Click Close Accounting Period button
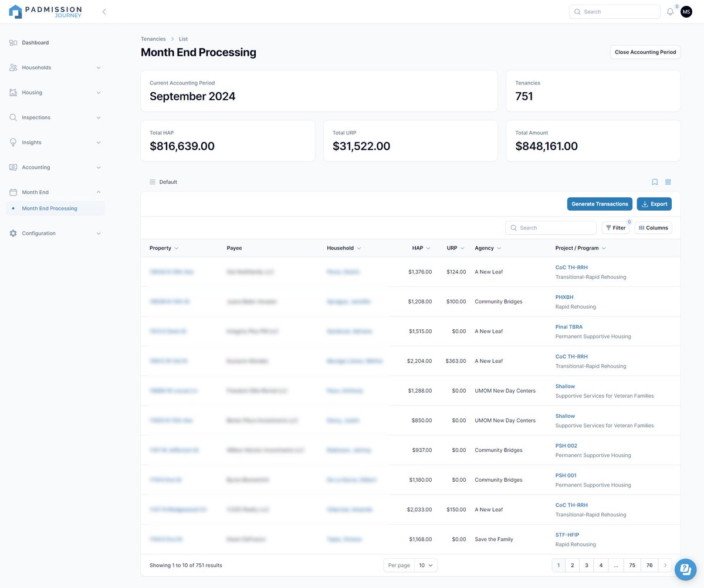This screenshot has width=704, height=588. [645, 52]
